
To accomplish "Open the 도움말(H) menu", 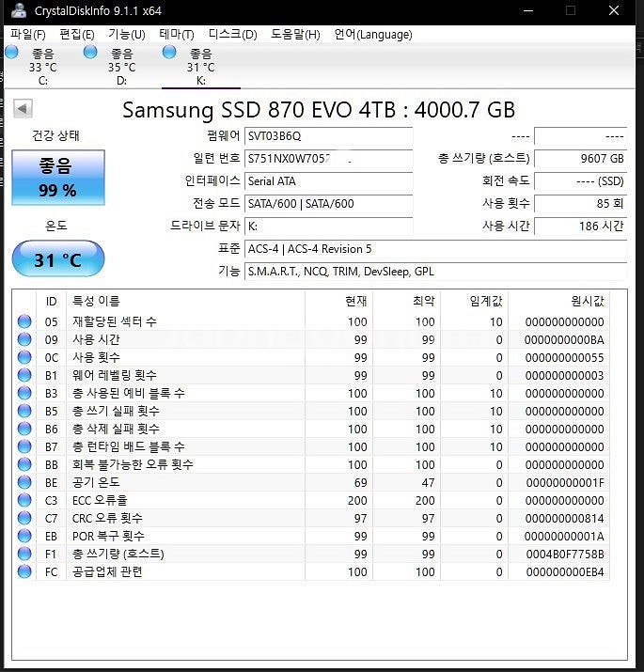I will (x=295, y=34).
